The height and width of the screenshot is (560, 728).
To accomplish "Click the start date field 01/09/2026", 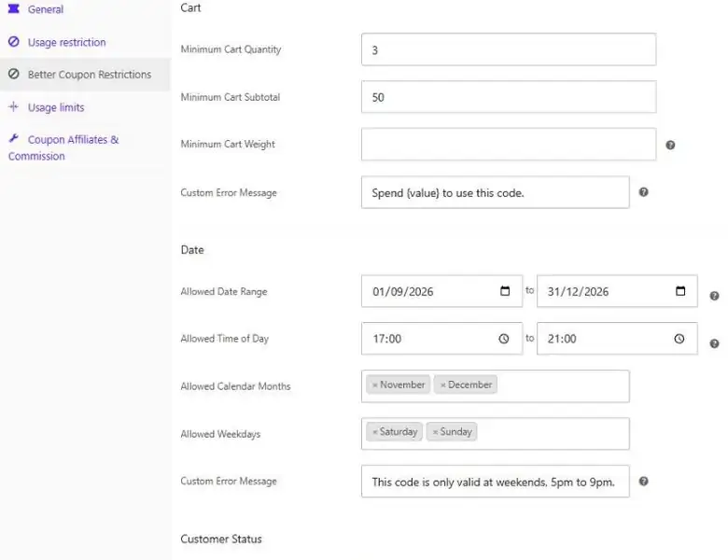I will (x=442, y=291).
